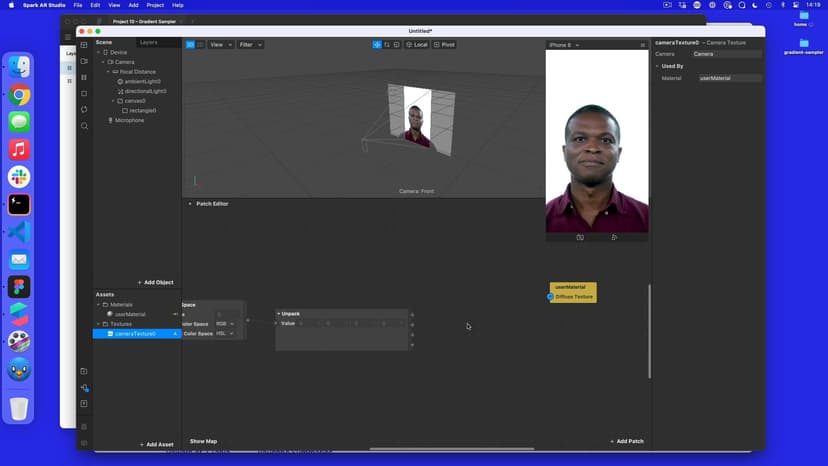828x466 pixels.
Task: Open Figma from the macOS dock
Action: (x=19, y=287)
